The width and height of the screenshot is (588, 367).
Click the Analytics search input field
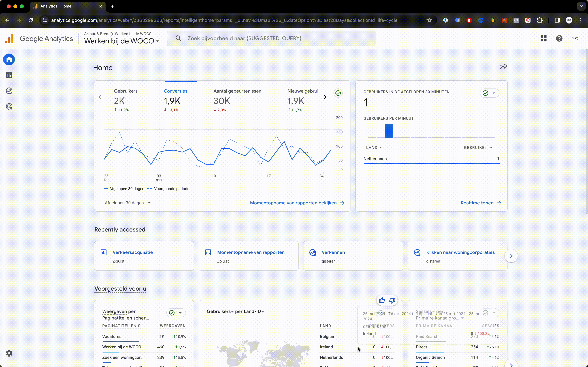point(271,38)
